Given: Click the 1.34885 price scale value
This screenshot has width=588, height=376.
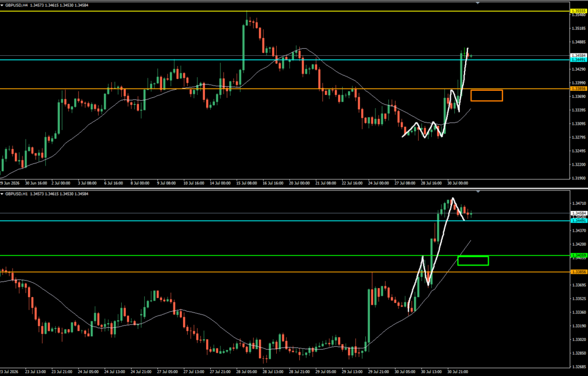Looking at the screenshot, I should (x=579, y=42).
